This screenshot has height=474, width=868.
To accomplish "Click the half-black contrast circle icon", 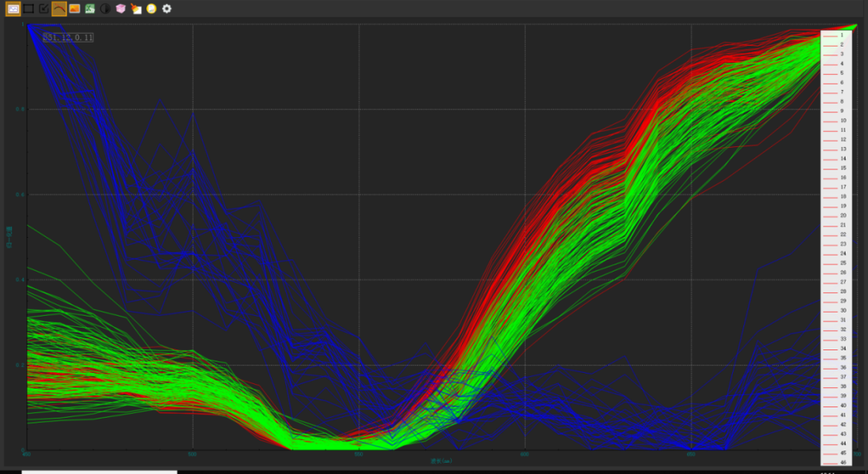I will point(105,9).
